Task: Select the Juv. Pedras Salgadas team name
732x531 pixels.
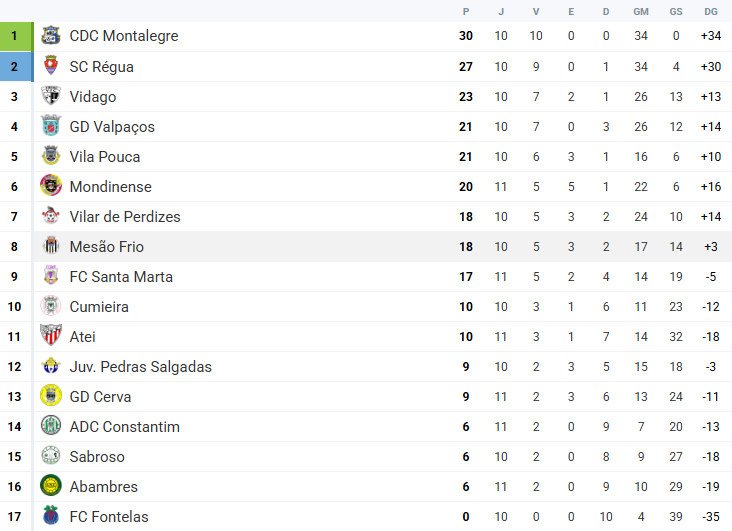Action: tap(140, 367)
